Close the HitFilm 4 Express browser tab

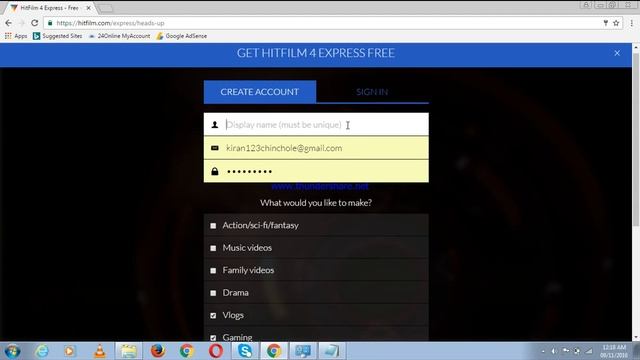88,8
